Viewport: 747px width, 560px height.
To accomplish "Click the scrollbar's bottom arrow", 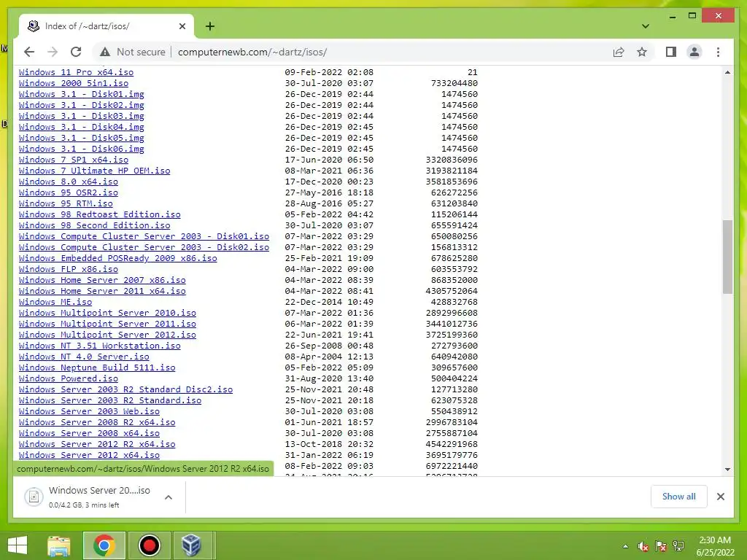I will coord(727,470).
